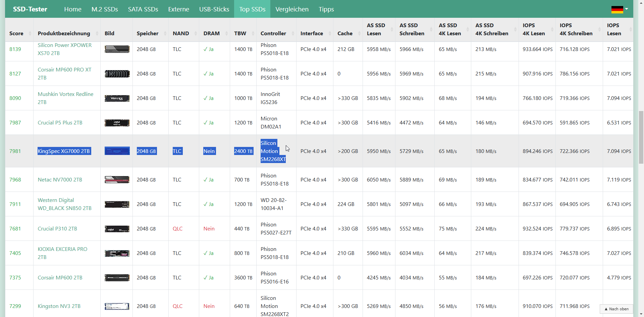Open Mushkin Vortex Redline 2TB link
The width and height of the screenshot is (644, 317).
65,98
